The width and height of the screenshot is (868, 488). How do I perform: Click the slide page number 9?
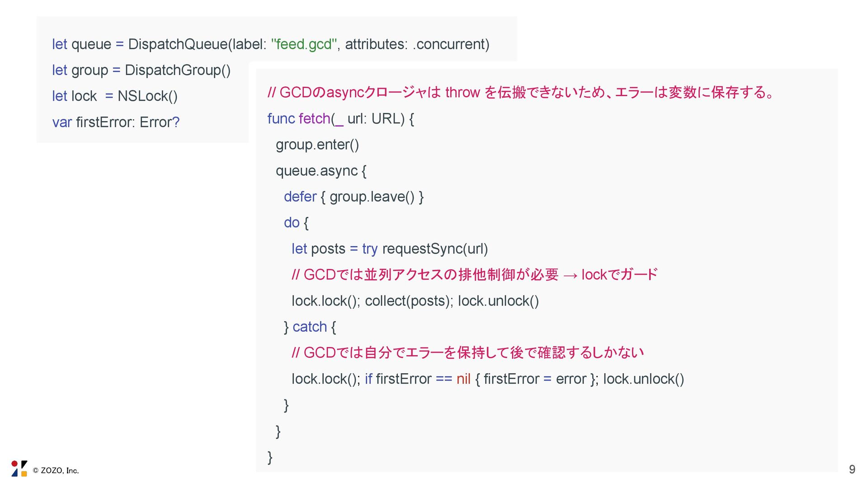pos(852,469)
